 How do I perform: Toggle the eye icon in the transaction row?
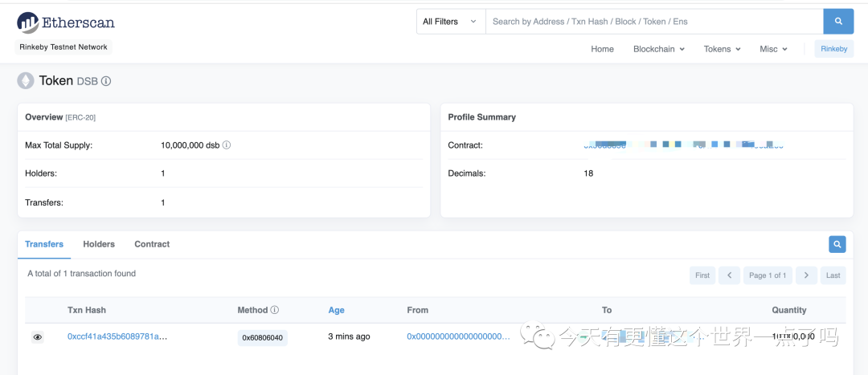click(x=37, y=336)
